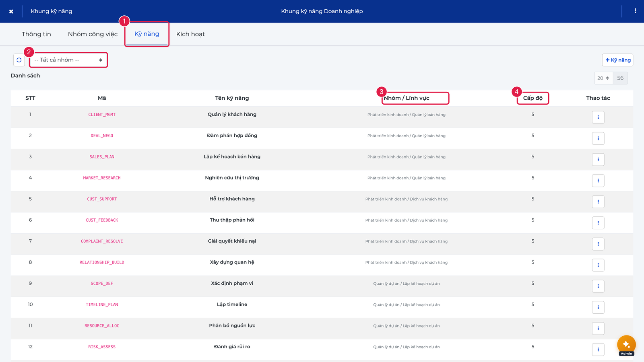Viewport: 644px width, 362px height.
Task: Launch the Admin AI assistant button
Action: tap(626, 345)
